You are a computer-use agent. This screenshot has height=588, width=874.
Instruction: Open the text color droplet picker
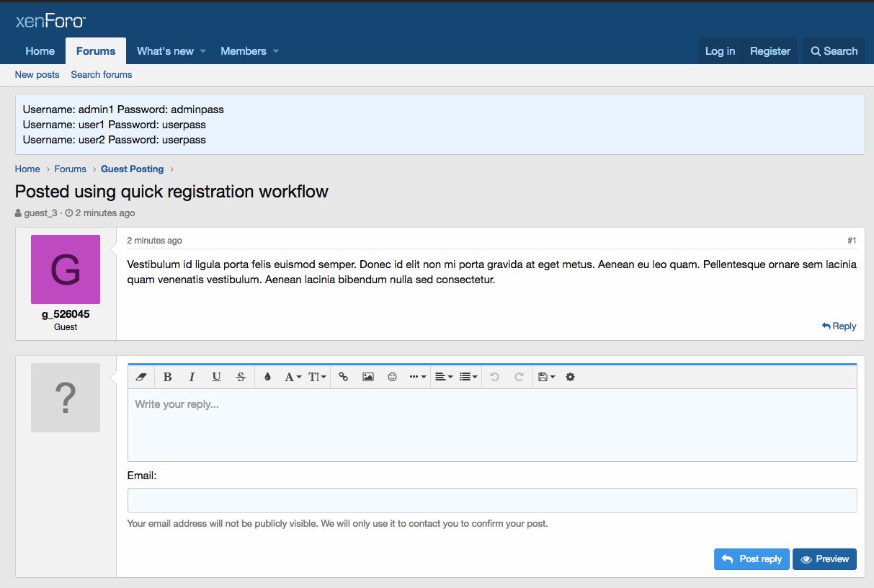(x=267, y=377)
